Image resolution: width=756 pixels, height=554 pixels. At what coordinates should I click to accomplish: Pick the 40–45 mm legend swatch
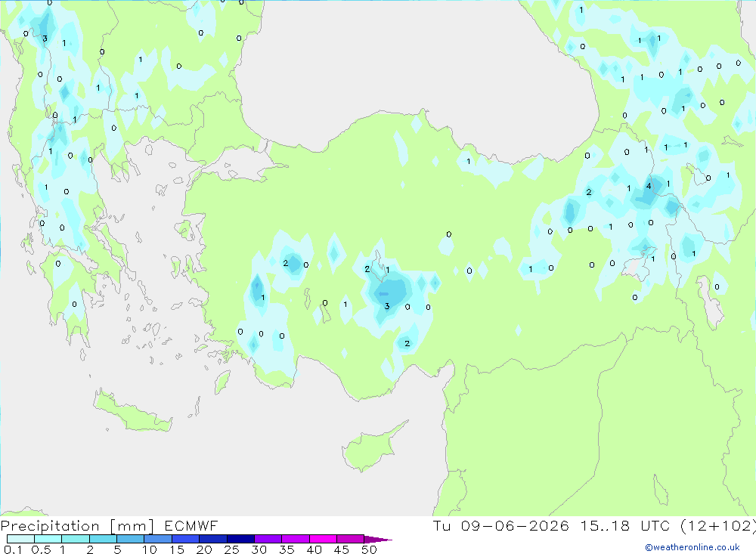tap(323, 539)
